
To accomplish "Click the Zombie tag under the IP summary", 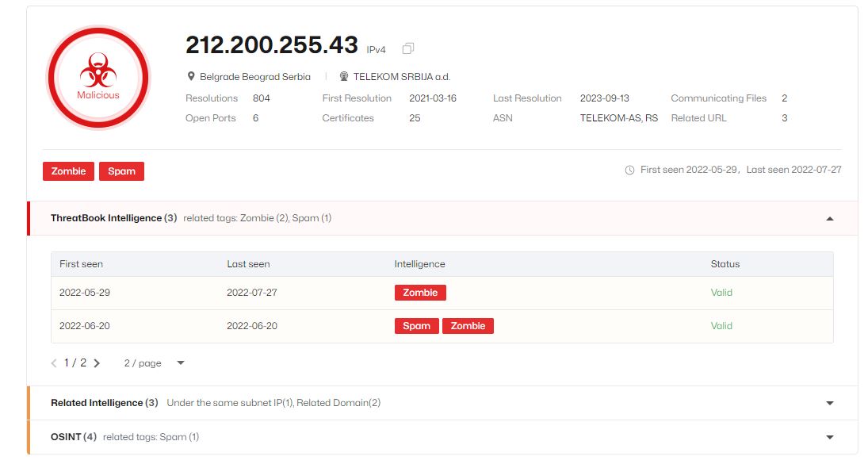I will [x=69, y=171].
